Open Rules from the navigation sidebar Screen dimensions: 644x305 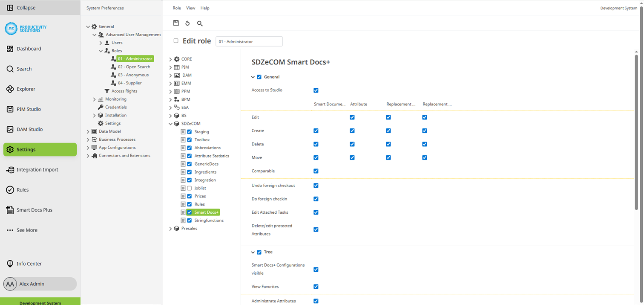coord(23,190)
